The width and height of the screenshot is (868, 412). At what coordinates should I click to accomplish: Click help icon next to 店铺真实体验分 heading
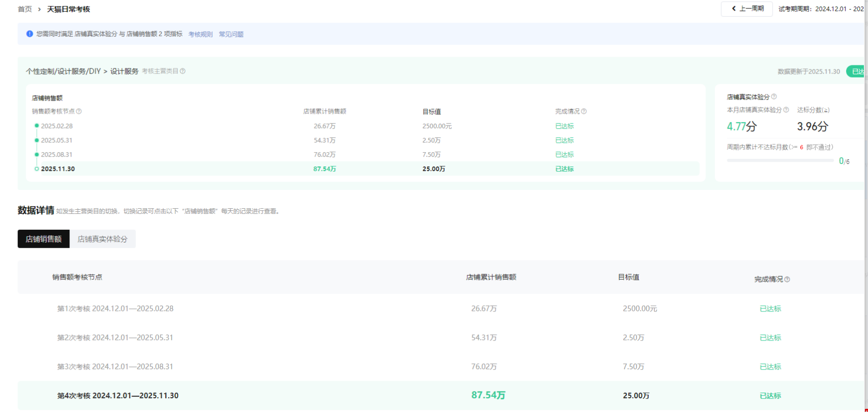point(774,96)
